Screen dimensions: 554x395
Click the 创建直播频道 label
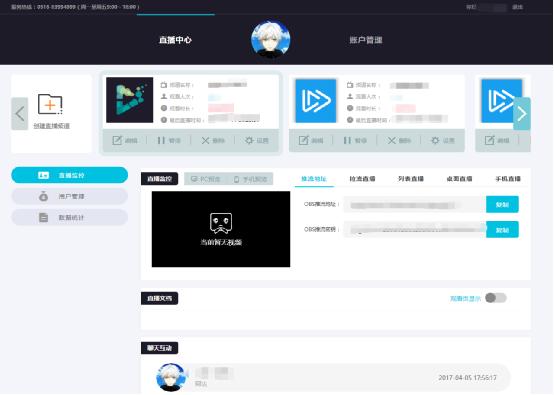[52, 126]
